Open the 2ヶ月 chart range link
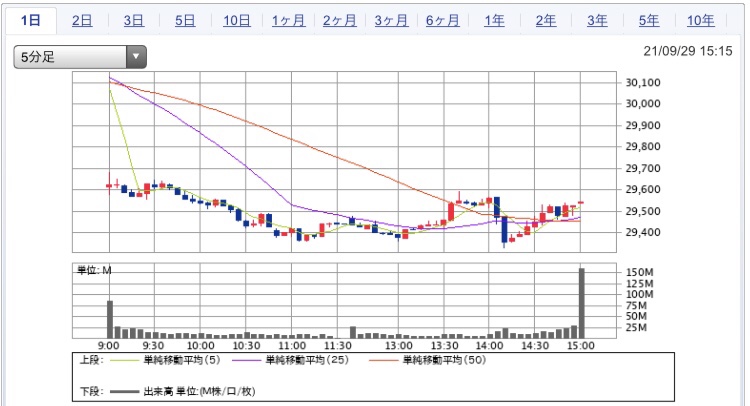The height and width of the screenshot is (406, 750). click(340, 21)
